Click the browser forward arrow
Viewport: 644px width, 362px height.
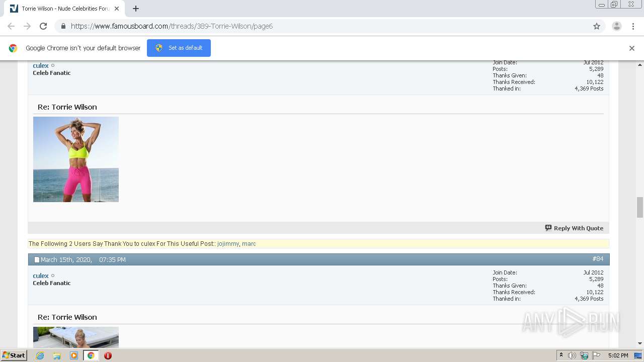[x=27, y=26]
